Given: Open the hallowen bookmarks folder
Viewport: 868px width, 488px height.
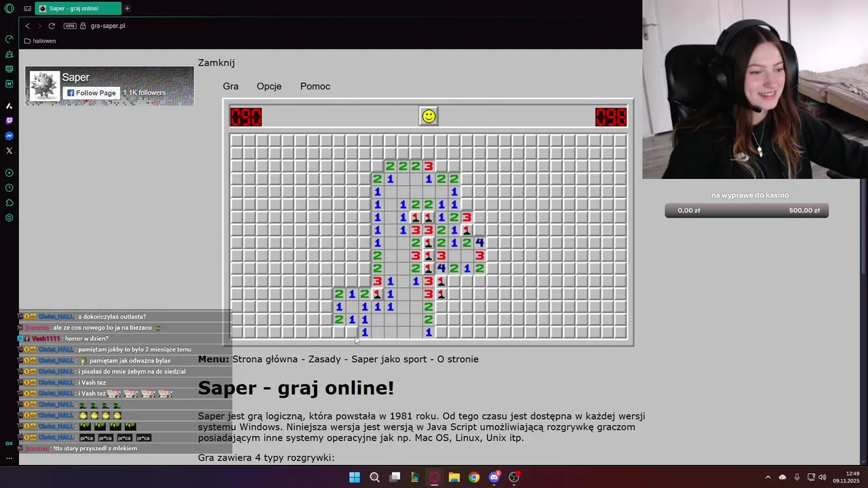Looking at the screenshot, I should [x=40, y=41].
